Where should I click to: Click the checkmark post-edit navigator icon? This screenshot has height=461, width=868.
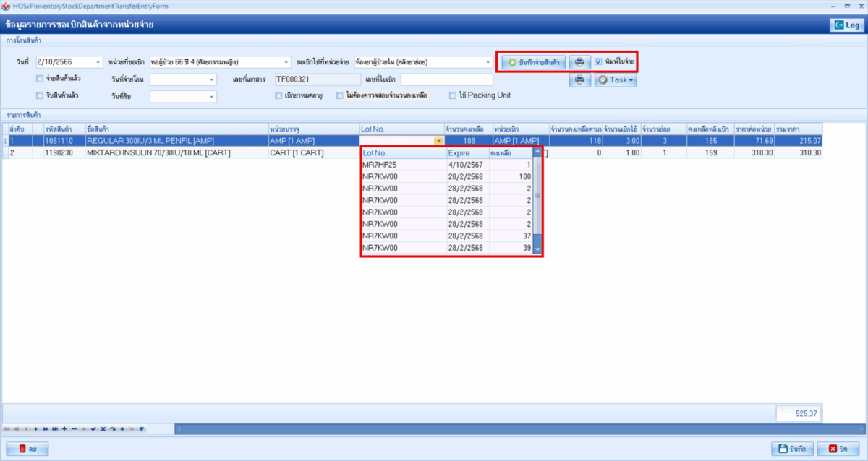pos(93,429)
